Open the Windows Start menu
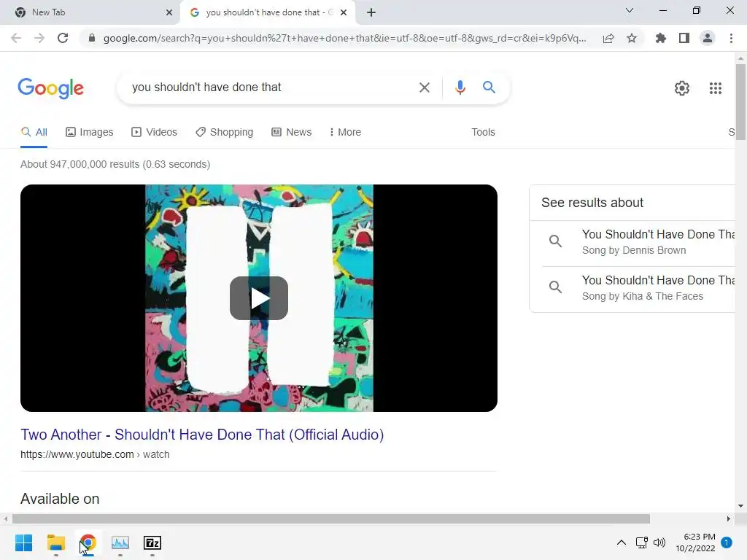 24,542
